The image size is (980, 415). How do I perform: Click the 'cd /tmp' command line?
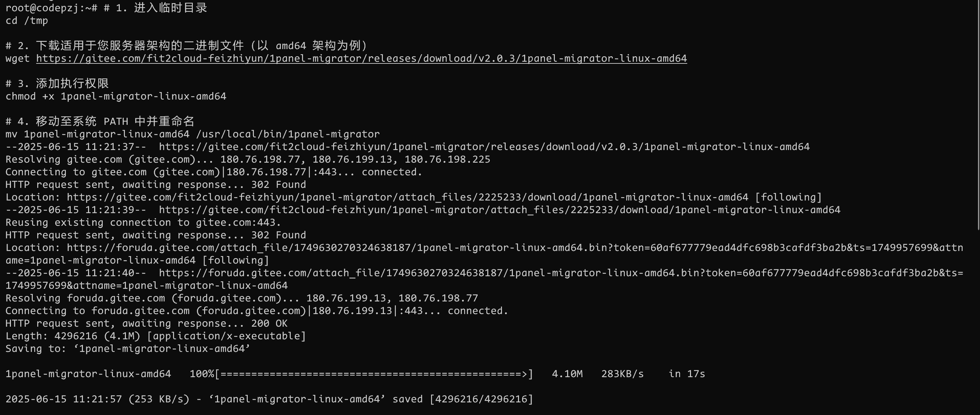click(x=27, y=20)
